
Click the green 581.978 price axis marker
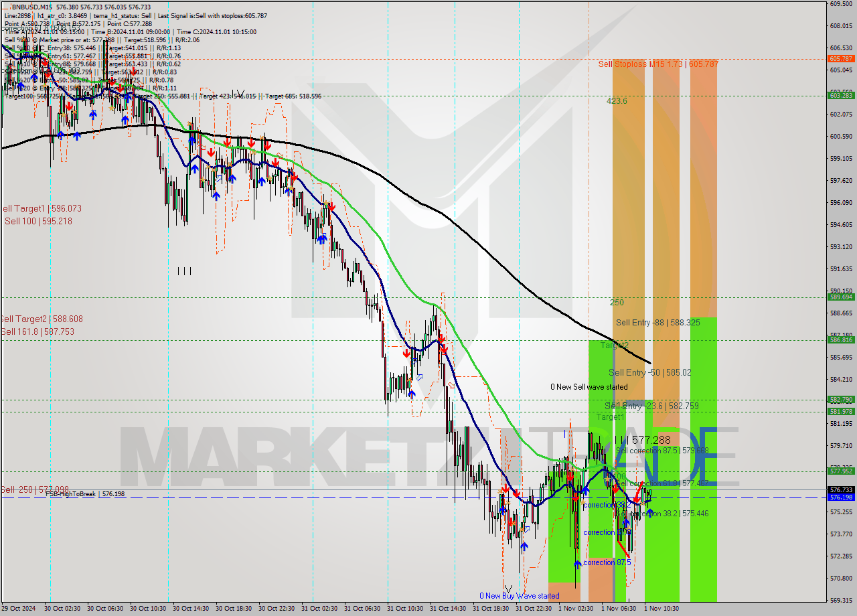[x=841, y=411]
